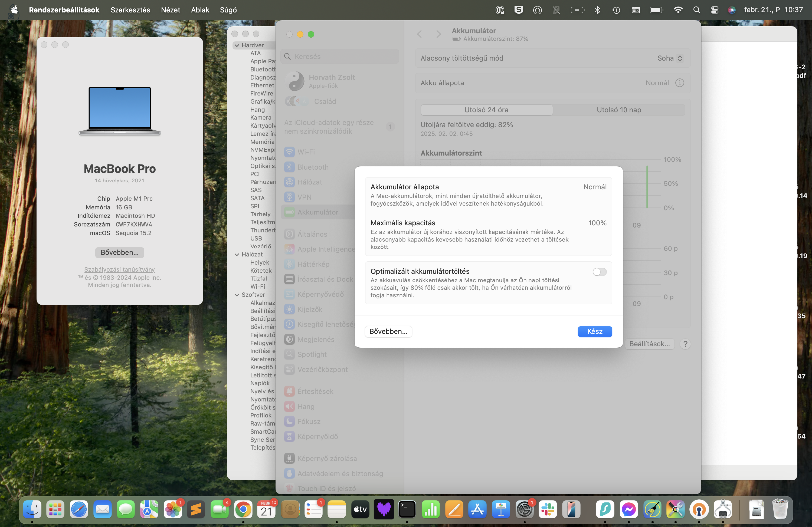Click the Bővebben button in dialog
The height and width of the screenshot is (527, 812).
[388, 331]
